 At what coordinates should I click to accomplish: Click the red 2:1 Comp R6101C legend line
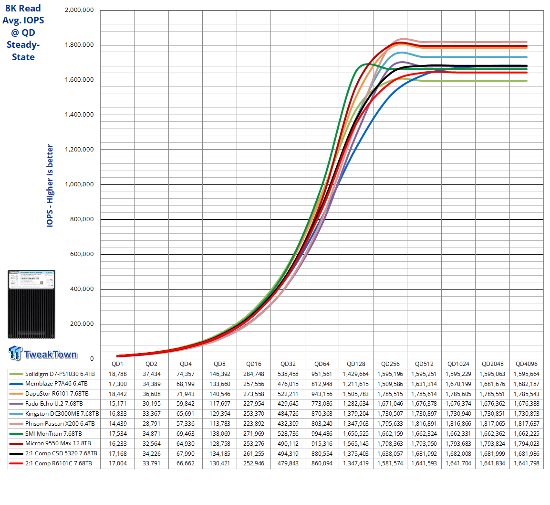[x=16, y=464]
